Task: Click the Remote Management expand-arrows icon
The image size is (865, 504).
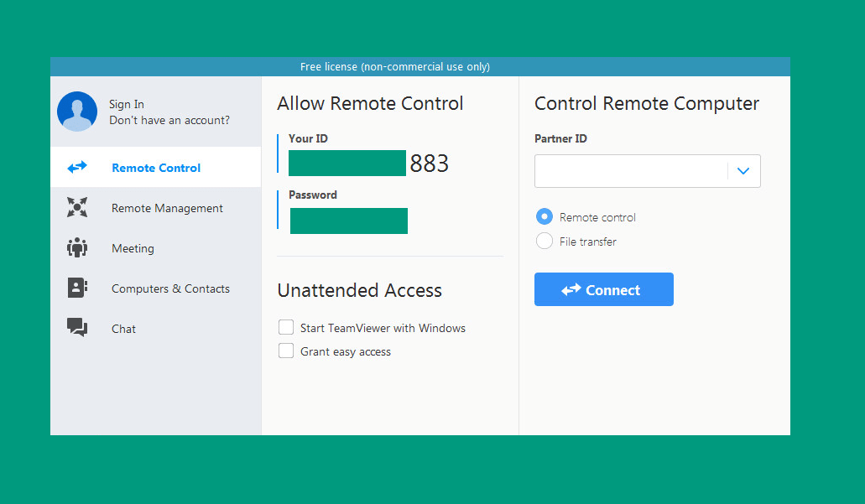Action: tap(77, 207)
